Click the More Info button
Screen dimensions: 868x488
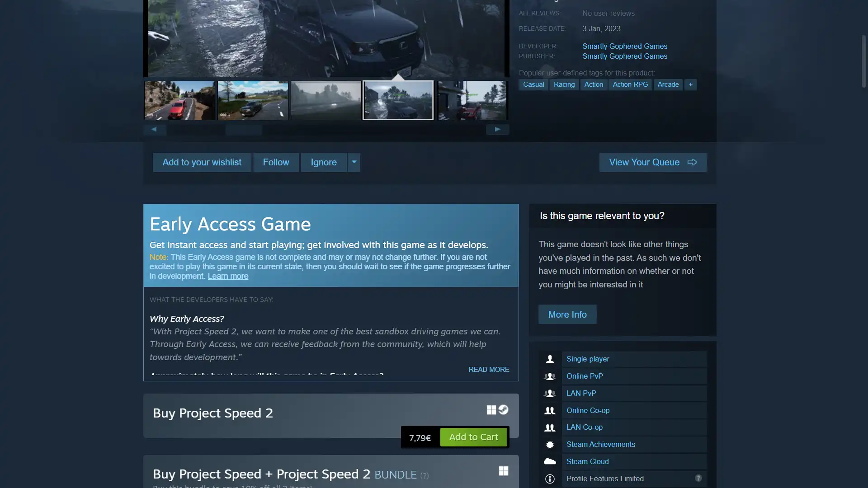coord(567,314)
